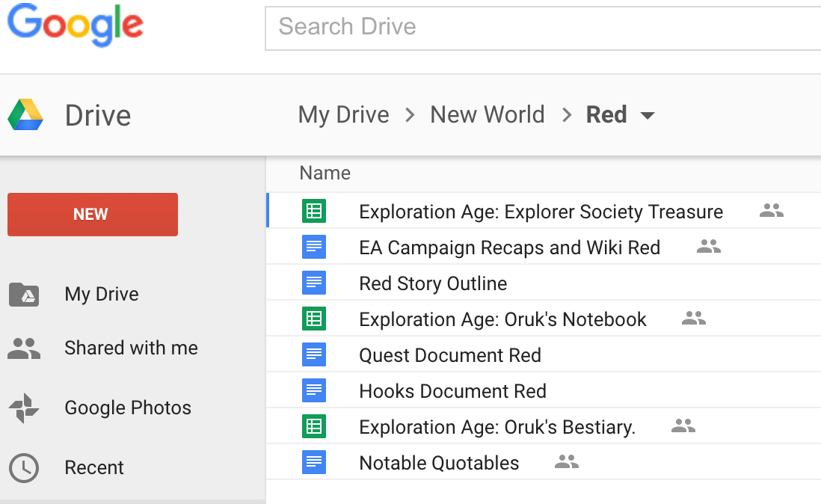Click the Recent clock icon
This screenshot has height=504, width=821.
24,467
